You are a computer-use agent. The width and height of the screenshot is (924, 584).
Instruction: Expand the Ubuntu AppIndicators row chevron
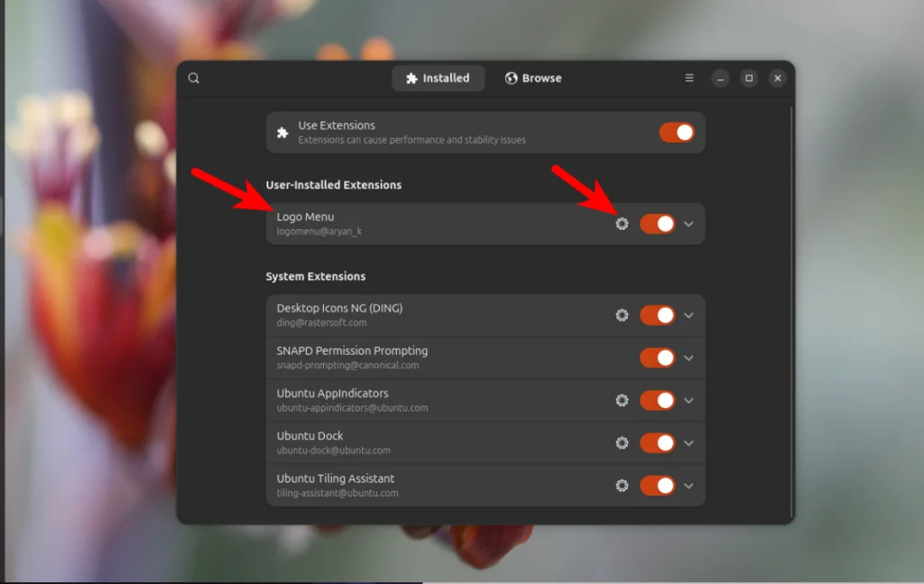[x=688, y=400]
